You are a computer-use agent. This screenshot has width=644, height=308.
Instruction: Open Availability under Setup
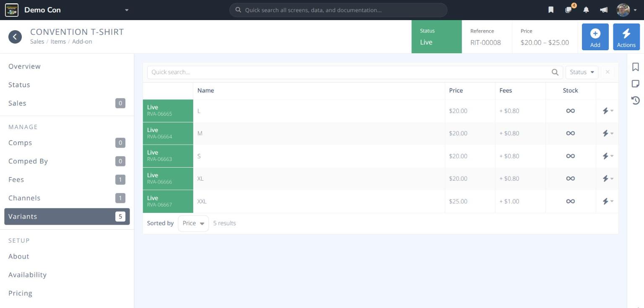pos(67,275)
